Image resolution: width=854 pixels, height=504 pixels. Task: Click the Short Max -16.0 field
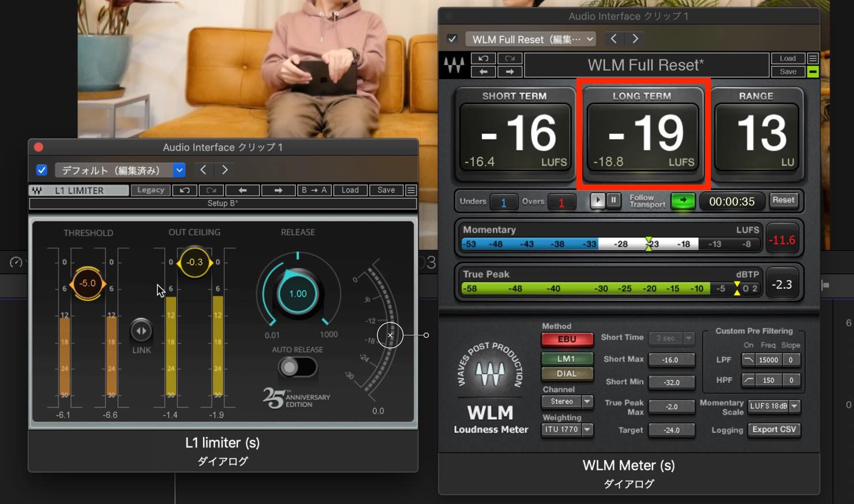[x=672, y=360]
